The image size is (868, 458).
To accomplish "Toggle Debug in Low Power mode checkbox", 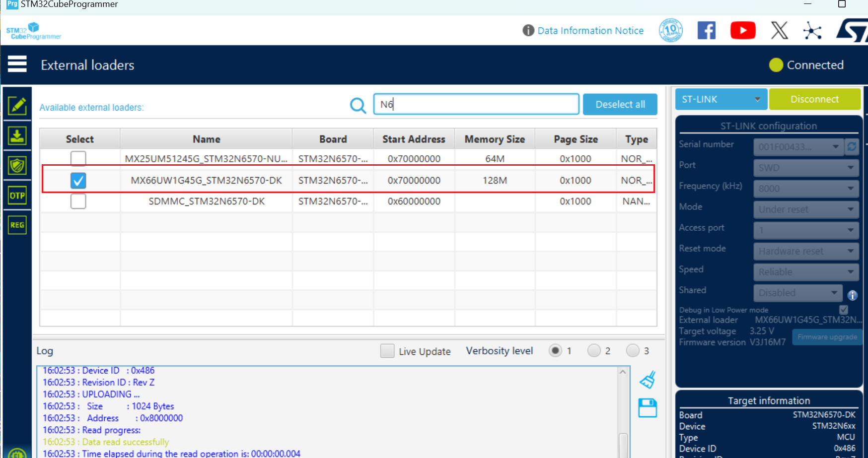I will 844,310.
